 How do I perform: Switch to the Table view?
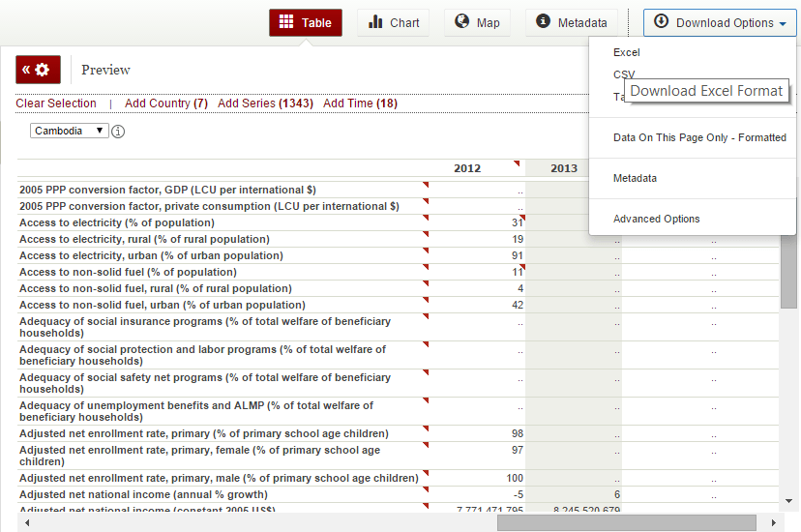305,22
